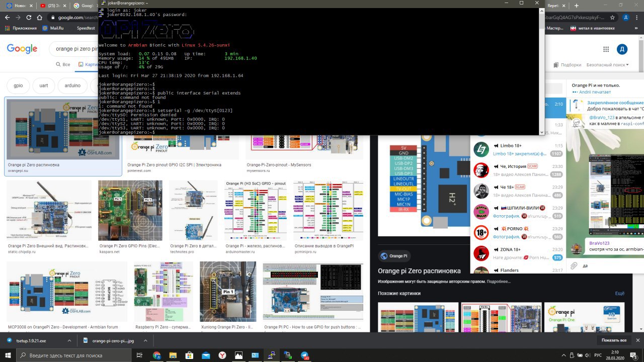Open Google apps grid
The width and height of the screenshot is (644, 362).
click(x=606, y=49)
